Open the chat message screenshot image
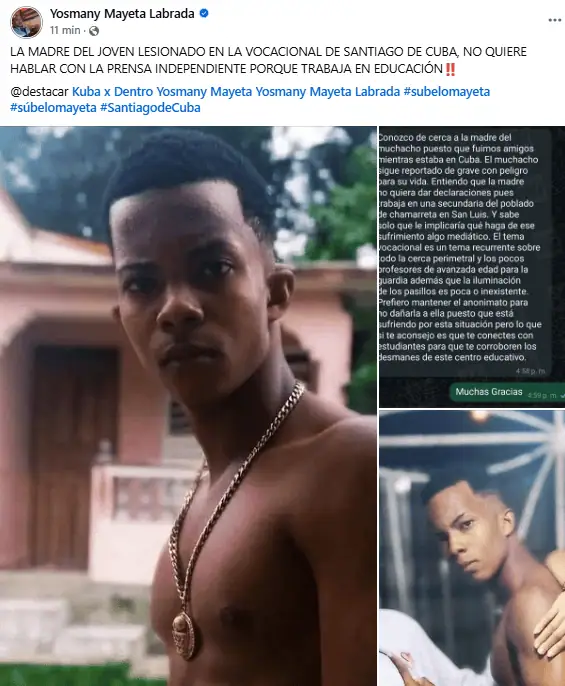The height and width of the screenshot is (686, 565). [x=472, y=267]
